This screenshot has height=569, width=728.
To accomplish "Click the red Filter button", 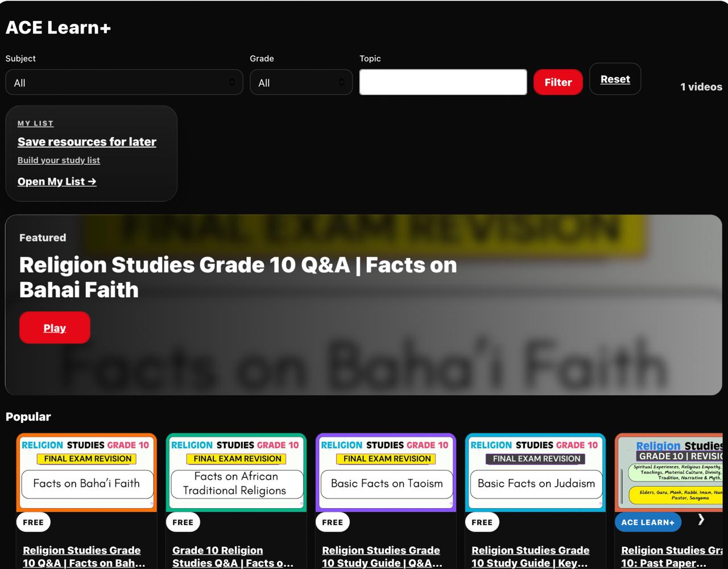I will click(558, 82).
